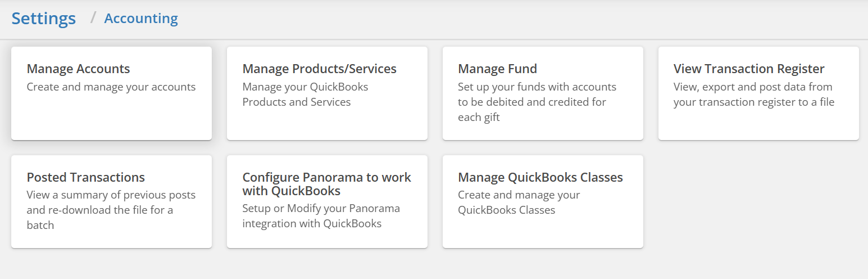Select the Manage QuickBooks Classes heading
Viewport: 868px width, 279px height.
click(540, 178)
